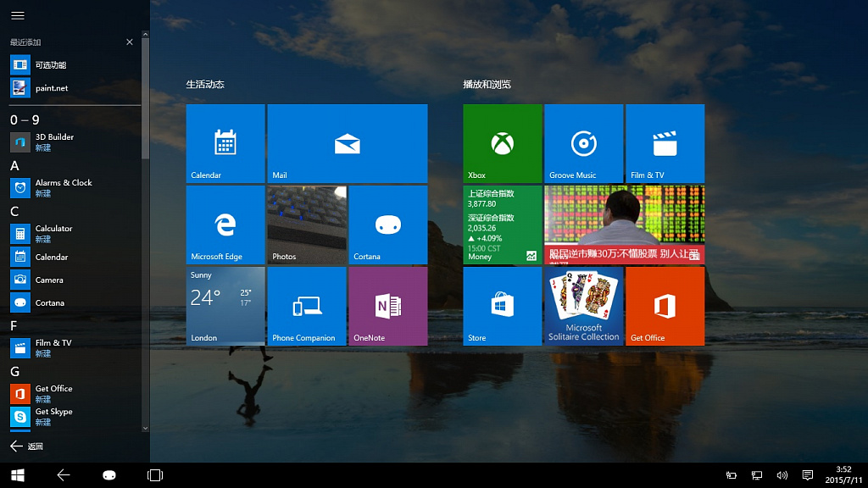Viewport: 868px width, 488px height.
Task: Open the clock showing 3:52
Action: point(843,474)
